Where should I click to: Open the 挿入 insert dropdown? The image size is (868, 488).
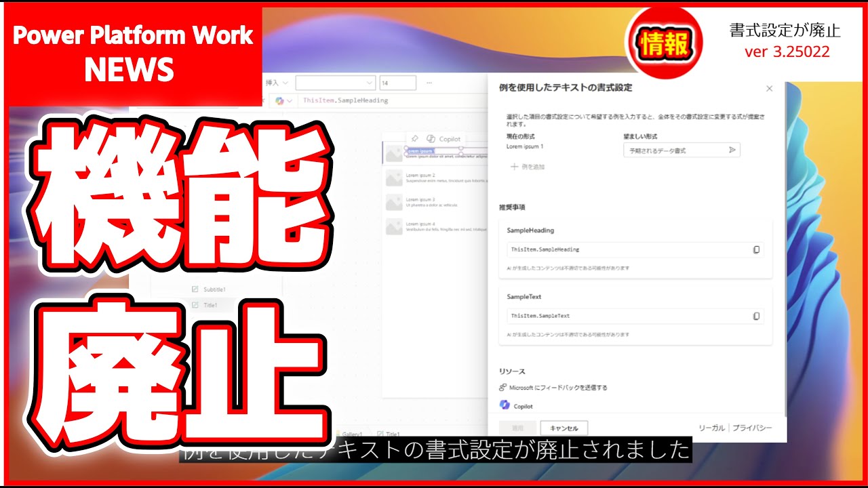coord(277,83)
